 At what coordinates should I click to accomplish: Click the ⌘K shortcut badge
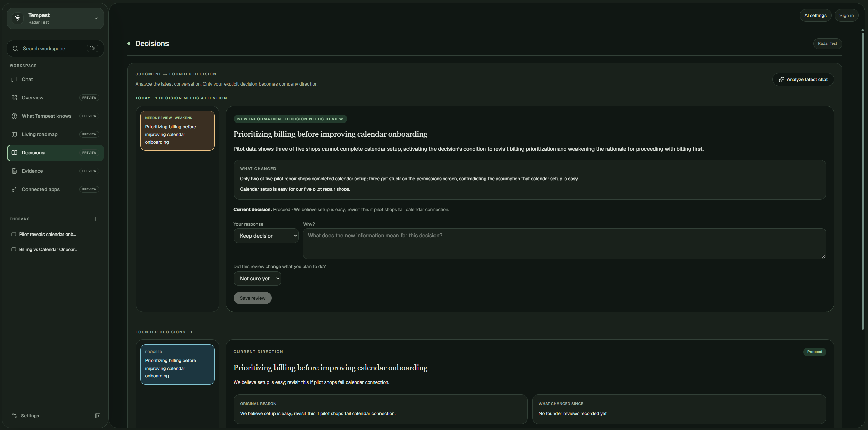92,49
